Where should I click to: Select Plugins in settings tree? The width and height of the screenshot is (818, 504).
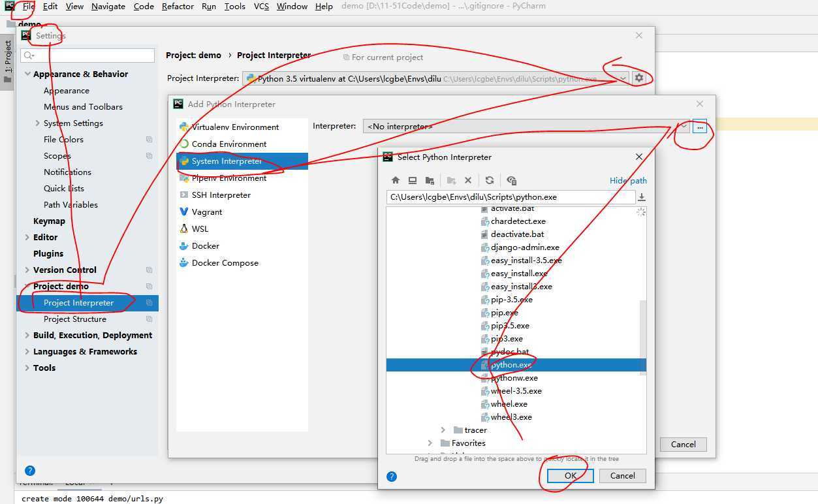click(48, 254)
